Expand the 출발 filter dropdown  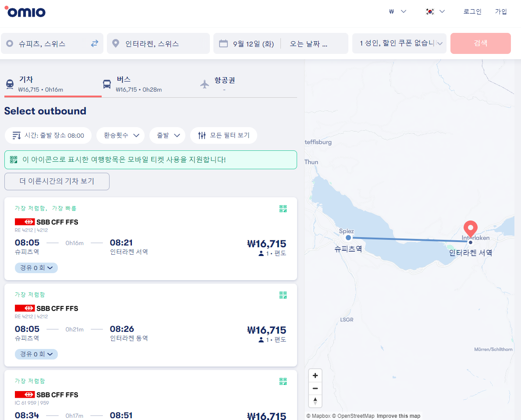[167, 135]
